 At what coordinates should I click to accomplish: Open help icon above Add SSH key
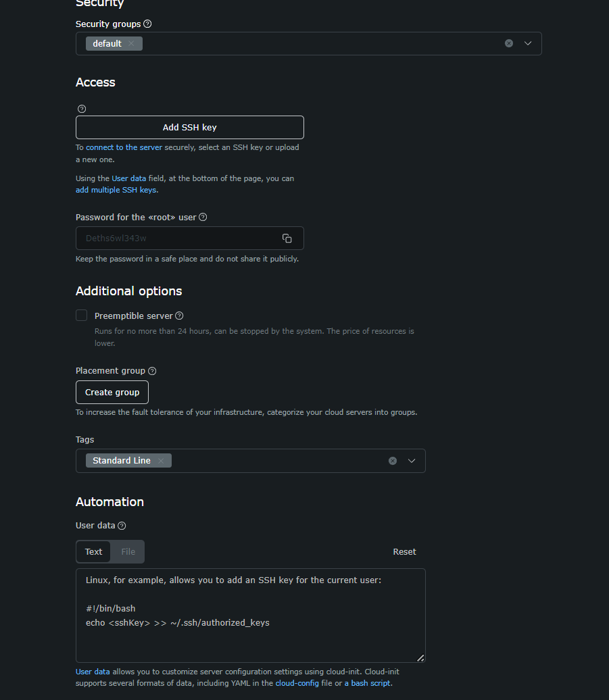pyautogui.click(x=82, y=109)
